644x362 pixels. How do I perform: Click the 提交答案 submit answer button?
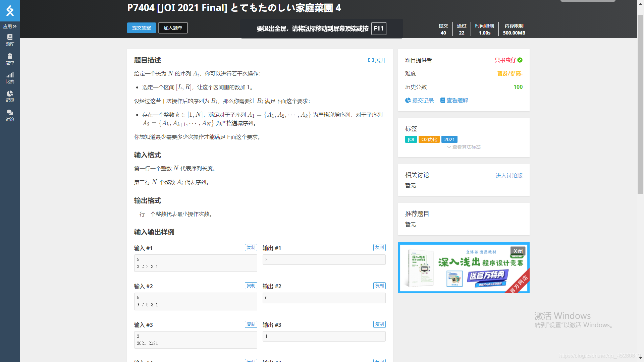coord(141,28)
